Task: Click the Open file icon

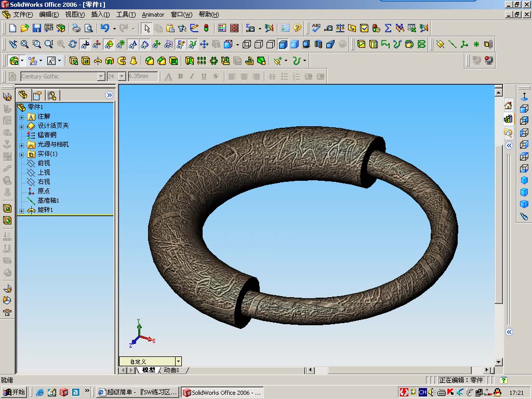Action: point(25,28)
